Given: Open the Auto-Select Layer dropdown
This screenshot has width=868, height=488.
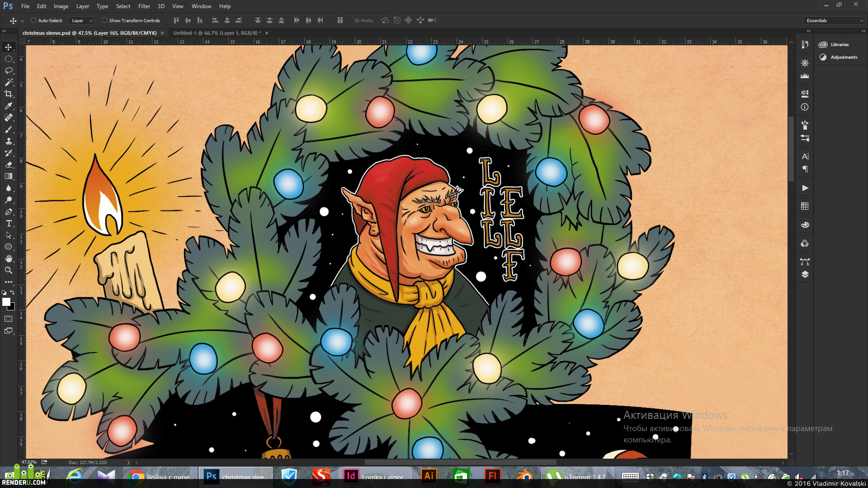Looking at the screenshot, I should 81,20.
